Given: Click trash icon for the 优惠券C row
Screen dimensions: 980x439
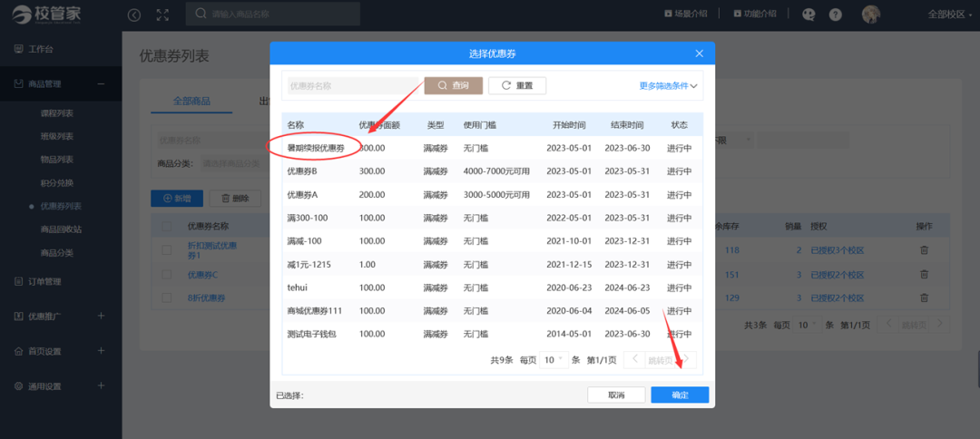Looking at the screenshot, I should 924,274.
